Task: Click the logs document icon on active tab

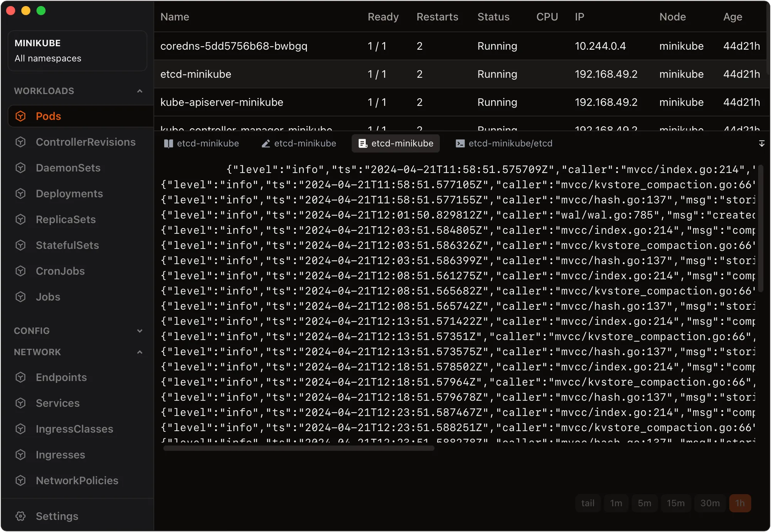Action: click(363, 143)
